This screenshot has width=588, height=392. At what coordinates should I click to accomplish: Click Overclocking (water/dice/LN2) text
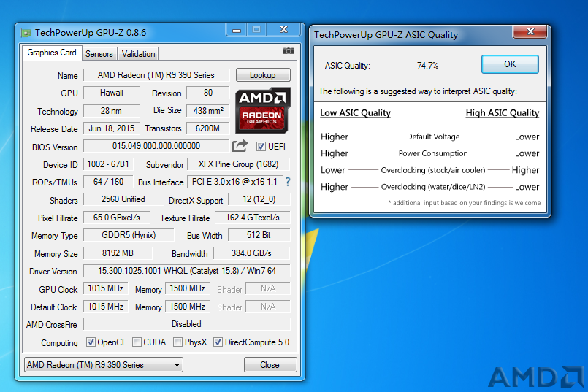point(433,187)
